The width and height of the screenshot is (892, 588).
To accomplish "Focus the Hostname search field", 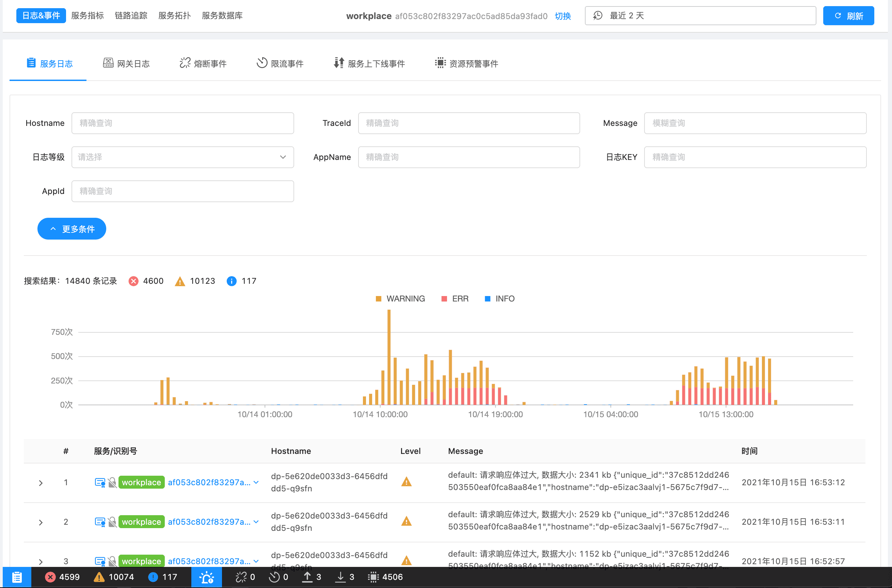I will [x=183, y=123].
